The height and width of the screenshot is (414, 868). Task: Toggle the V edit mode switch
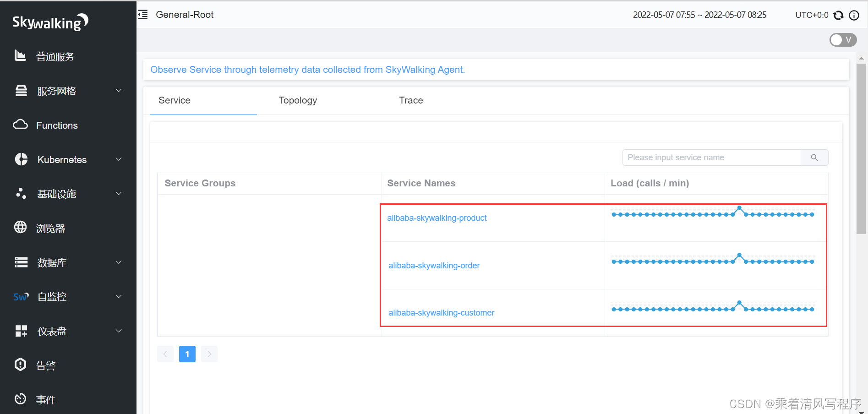tap(843, 40)
